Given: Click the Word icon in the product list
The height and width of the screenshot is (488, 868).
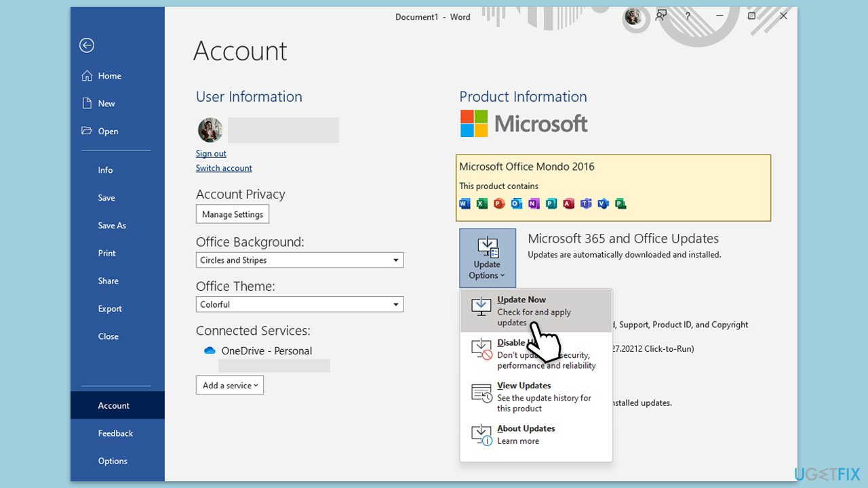Looking at the screenshot, I should (x=465, y=203).
